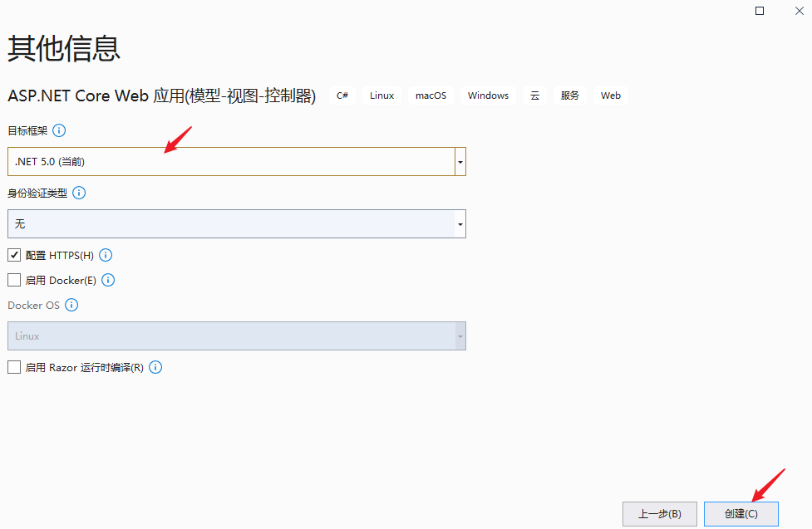Screen dimensions: 812x529
Task: Click the 目标框架 label
Action: pyautogui.click(x=27, y=131)
